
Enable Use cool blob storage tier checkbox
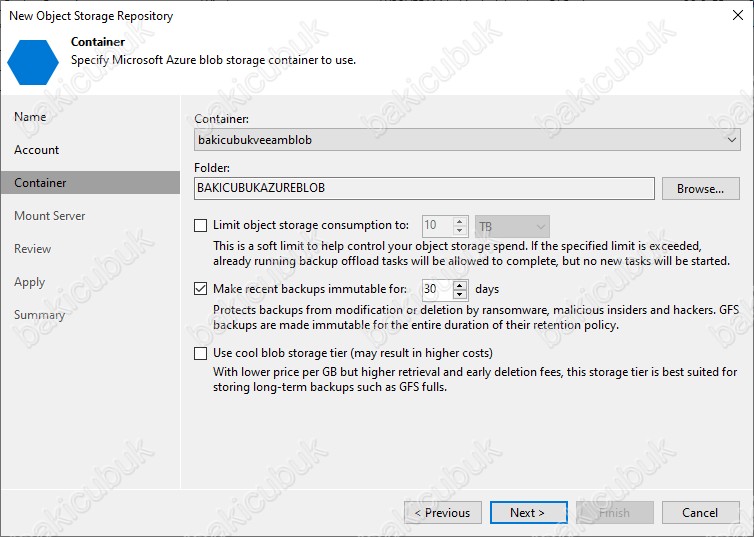coord(201,353)
